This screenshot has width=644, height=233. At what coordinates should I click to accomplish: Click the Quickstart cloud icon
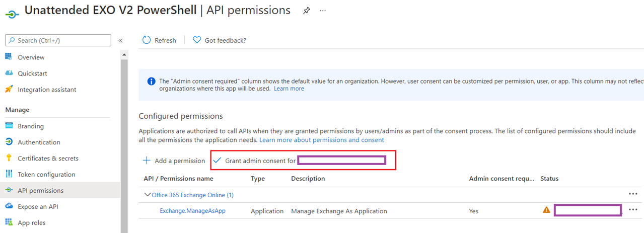pyautogui.click(x=9, y=73)
